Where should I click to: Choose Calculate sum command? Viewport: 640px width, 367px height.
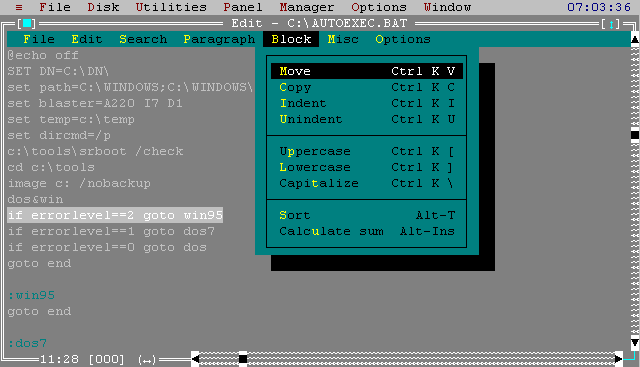(x=367, y=231)
